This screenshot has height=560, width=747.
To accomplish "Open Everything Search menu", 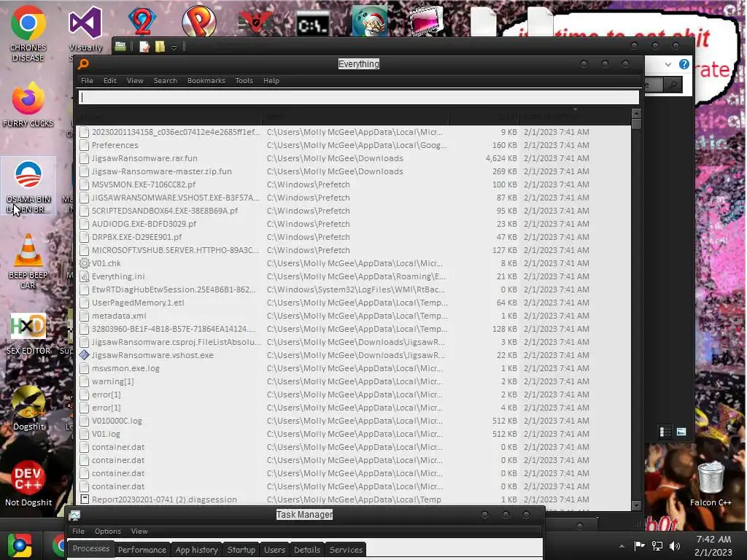I will [x=166, y=80].
